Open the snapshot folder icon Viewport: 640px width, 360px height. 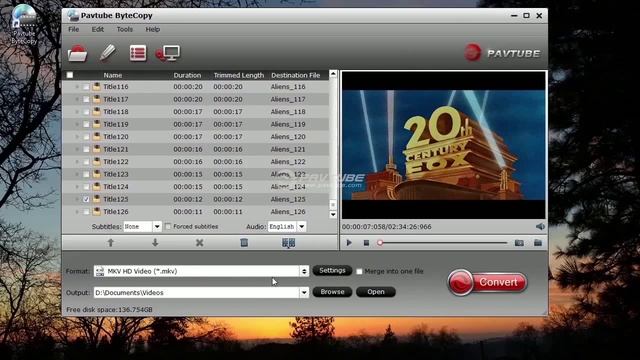click(538, 243)
